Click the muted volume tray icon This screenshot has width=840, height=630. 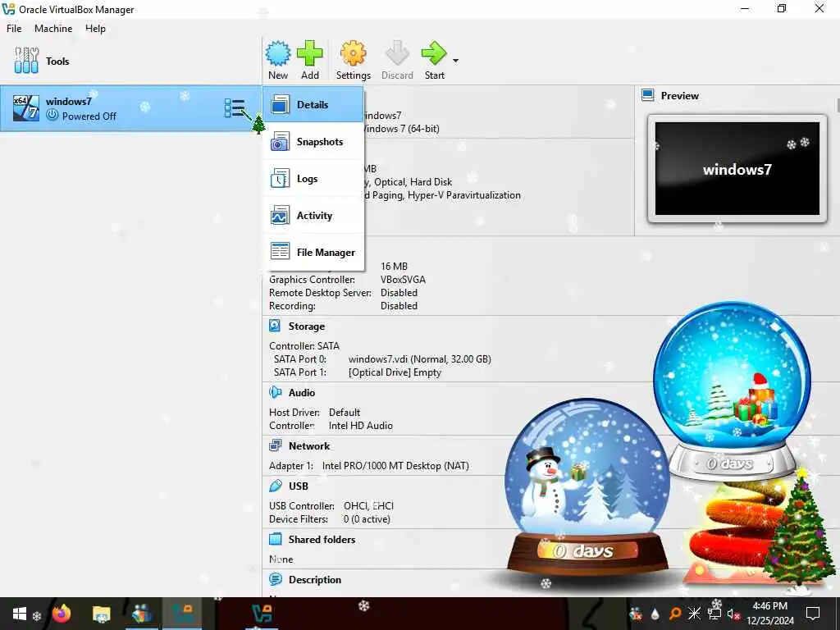pos(733,614)
